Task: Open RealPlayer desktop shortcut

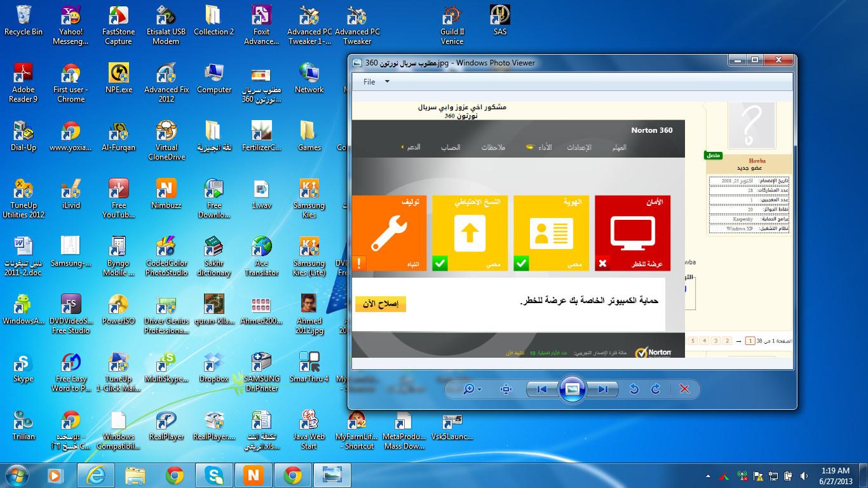Action: pos(166,426)
